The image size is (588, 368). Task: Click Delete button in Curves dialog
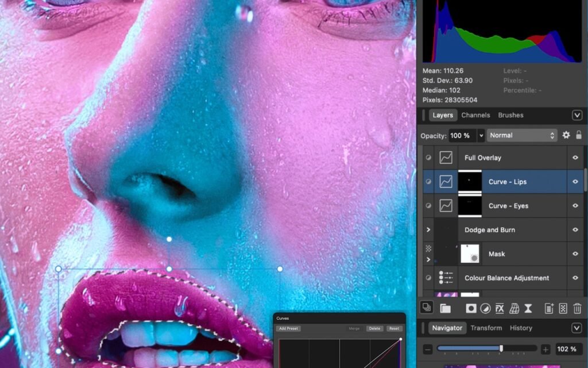(x=374, y=328)
